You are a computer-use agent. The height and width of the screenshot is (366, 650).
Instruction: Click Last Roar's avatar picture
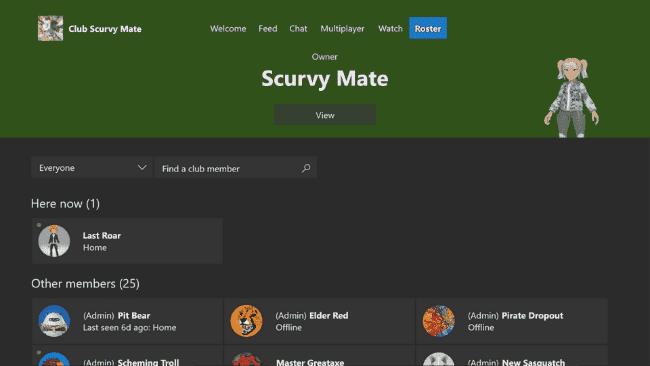pyautogui.click(x=54, y=241)
